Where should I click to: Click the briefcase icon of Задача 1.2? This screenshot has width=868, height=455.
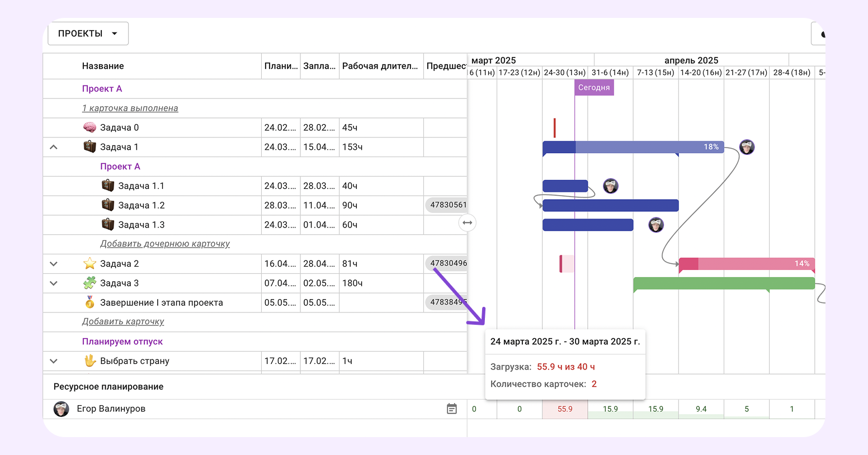tap(108, 205)
